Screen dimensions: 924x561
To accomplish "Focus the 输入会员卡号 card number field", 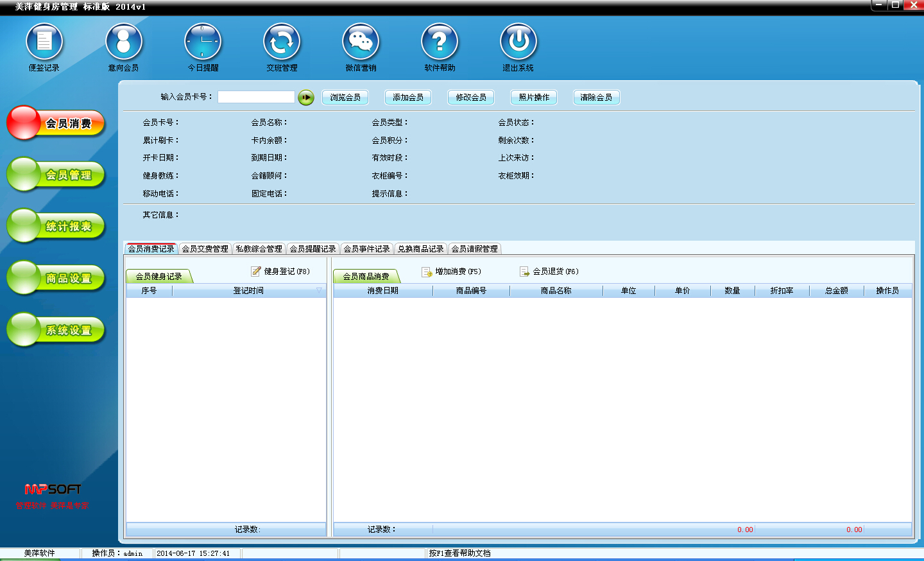I will point(256,97).
